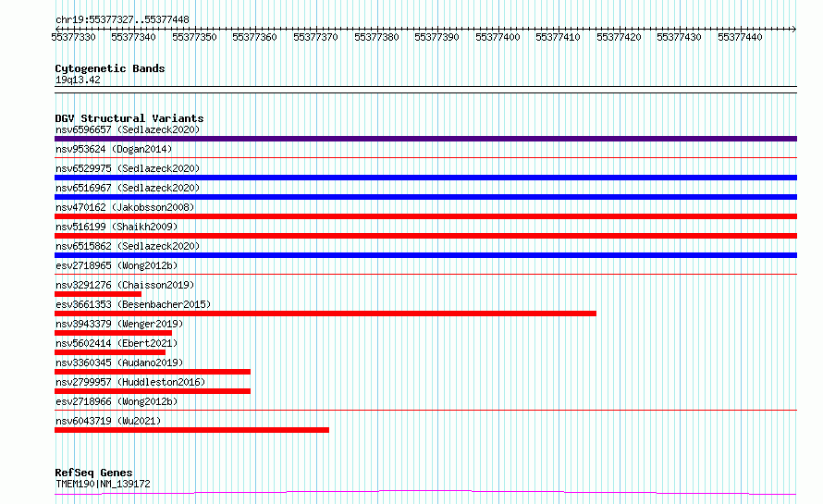The height and width of the screenshot is (504, 823).
Task: Click the 55377440 ruler coordinate
Action: pos(740,37)
